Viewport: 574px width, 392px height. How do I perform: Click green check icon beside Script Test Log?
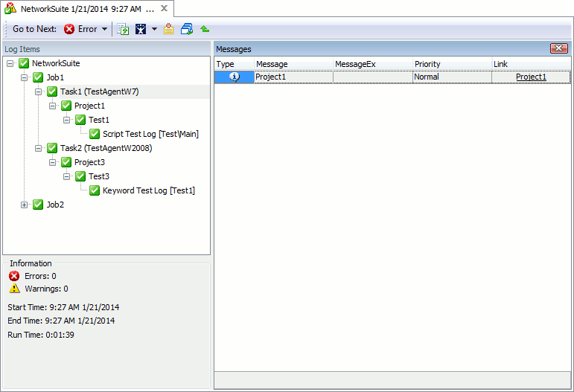point(95,134)
